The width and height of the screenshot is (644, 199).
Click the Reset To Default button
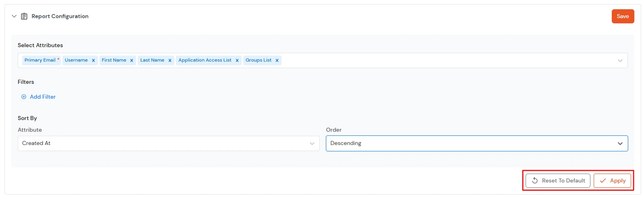(x=558, y=180)
